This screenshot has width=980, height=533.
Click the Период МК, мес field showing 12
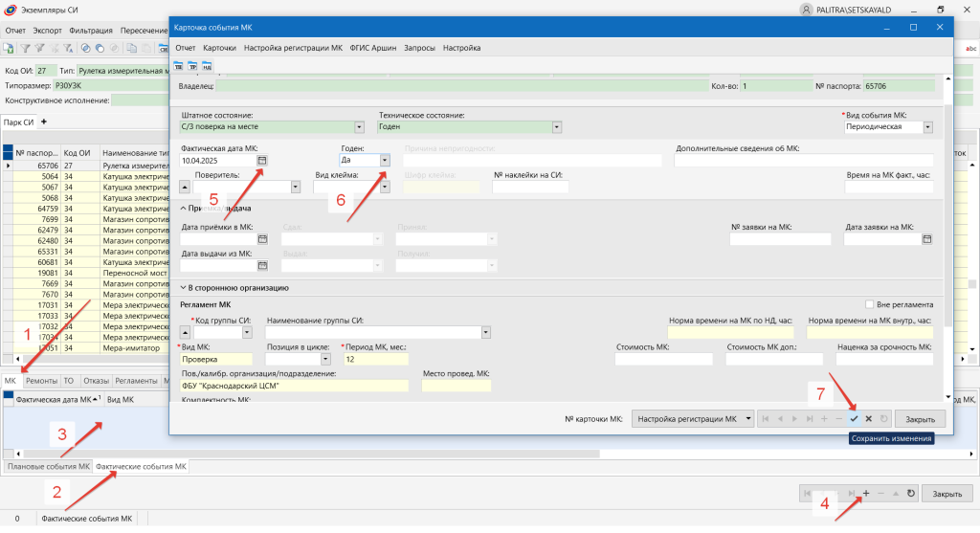pyautogui.click(x=375, y=359)
